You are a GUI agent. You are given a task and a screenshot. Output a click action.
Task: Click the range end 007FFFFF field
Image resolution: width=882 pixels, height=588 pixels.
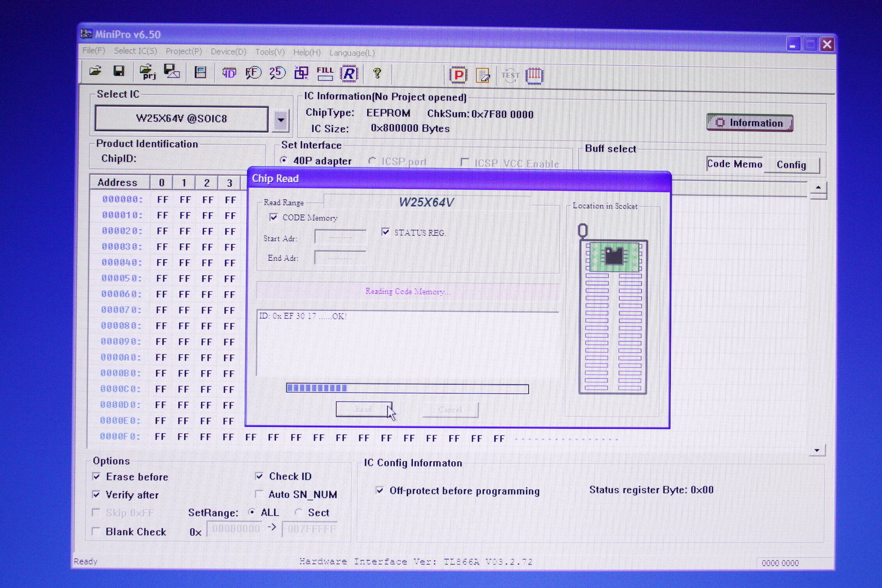click(x=310, y=529)
